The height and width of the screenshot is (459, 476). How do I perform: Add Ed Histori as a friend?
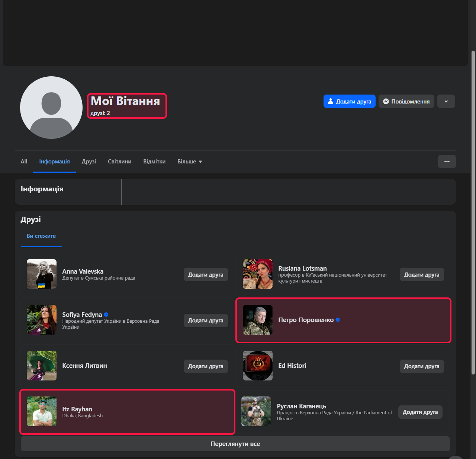pos(422,366)
